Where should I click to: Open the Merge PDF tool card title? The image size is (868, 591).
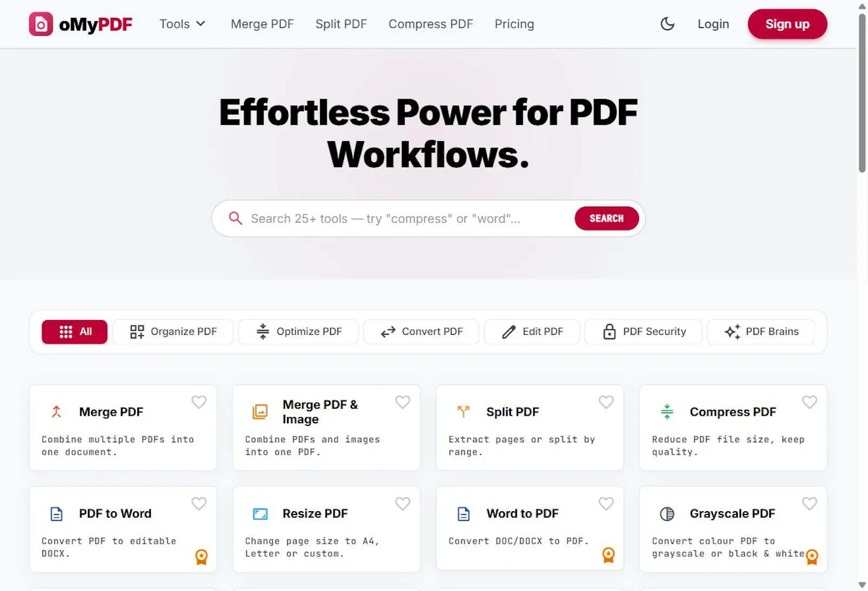pyautogui.click(x=111, y=412)
